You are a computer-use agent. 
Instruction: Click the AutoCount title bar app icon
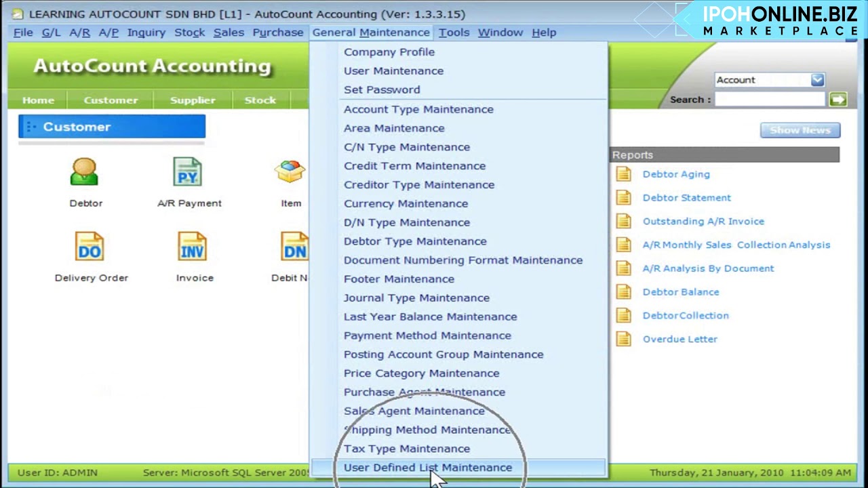[18, 14]
